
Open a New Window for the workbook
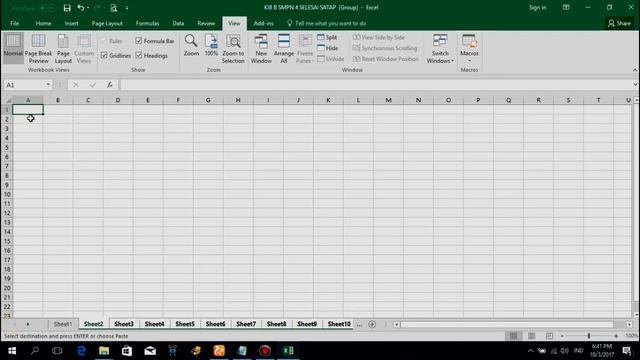point(261,48)
